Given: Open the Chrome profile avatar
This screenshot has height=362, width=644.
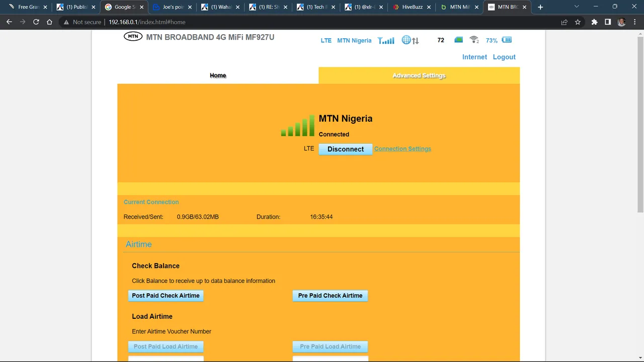Looking at the screenshot, I should coord(621,22).
